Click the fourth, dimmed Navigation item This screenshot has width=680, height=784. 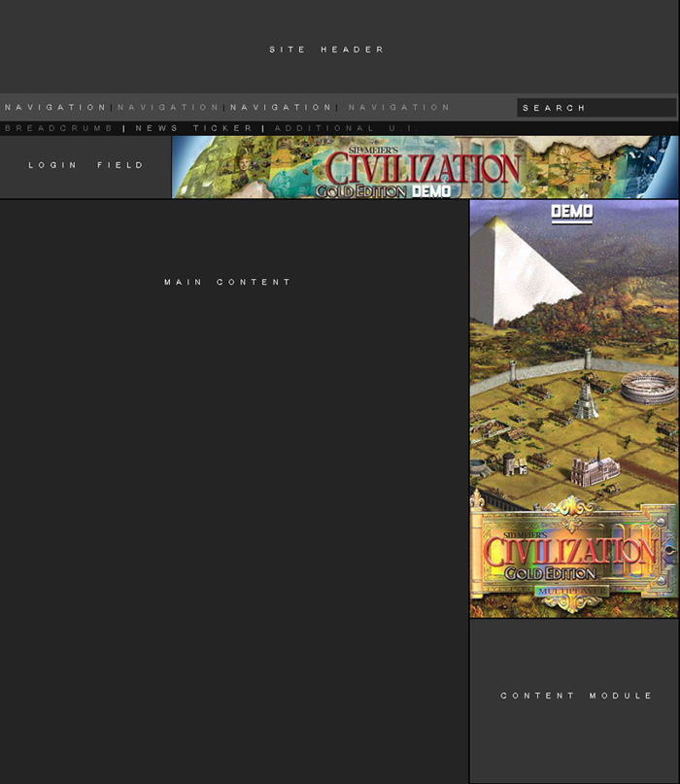pos(399,108)
